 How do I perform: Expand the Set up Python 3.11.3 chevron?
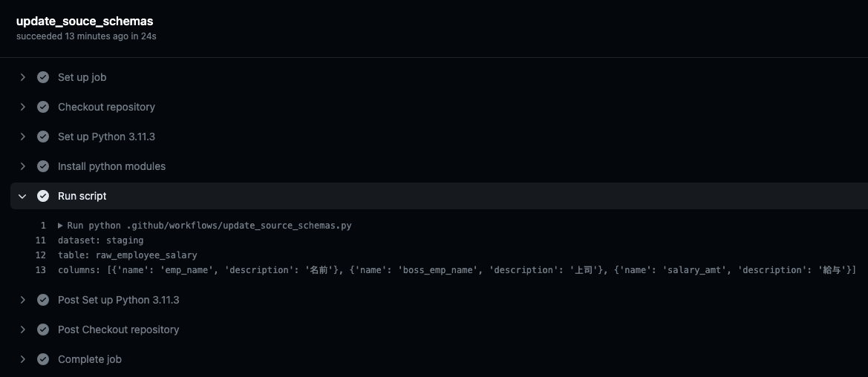(23, 137)
